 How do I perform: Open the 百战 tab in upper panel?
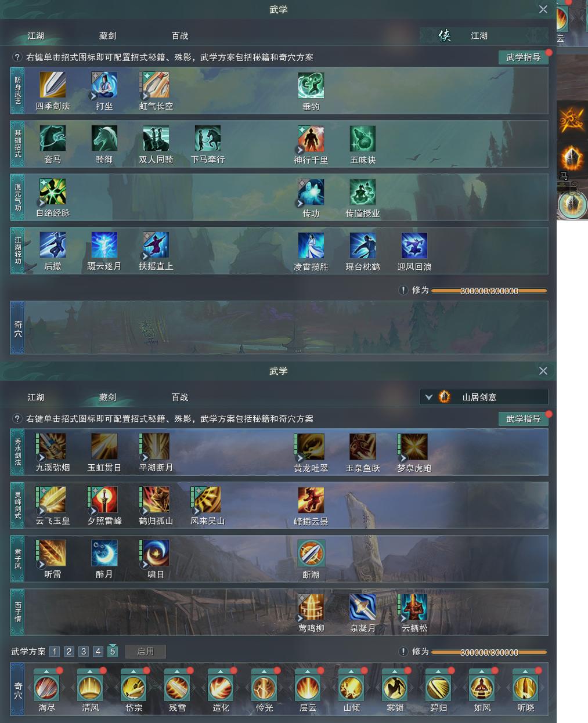click(x=180, y=35)
